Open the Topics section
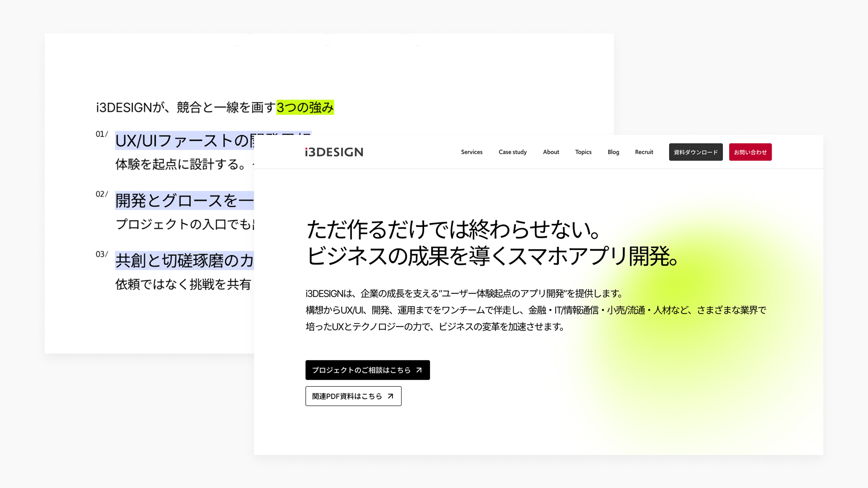The width and height of the screenshot is (868, 488). 583,152
